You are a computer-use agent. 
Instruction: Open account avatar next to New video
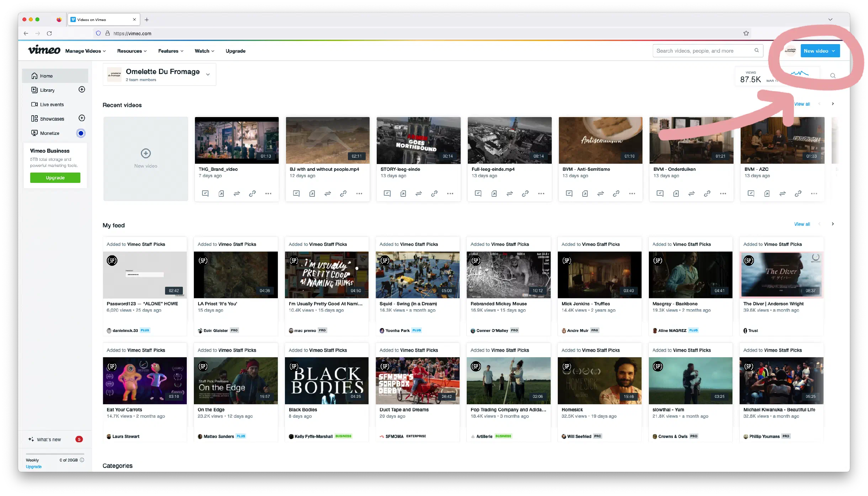point(790,51)
